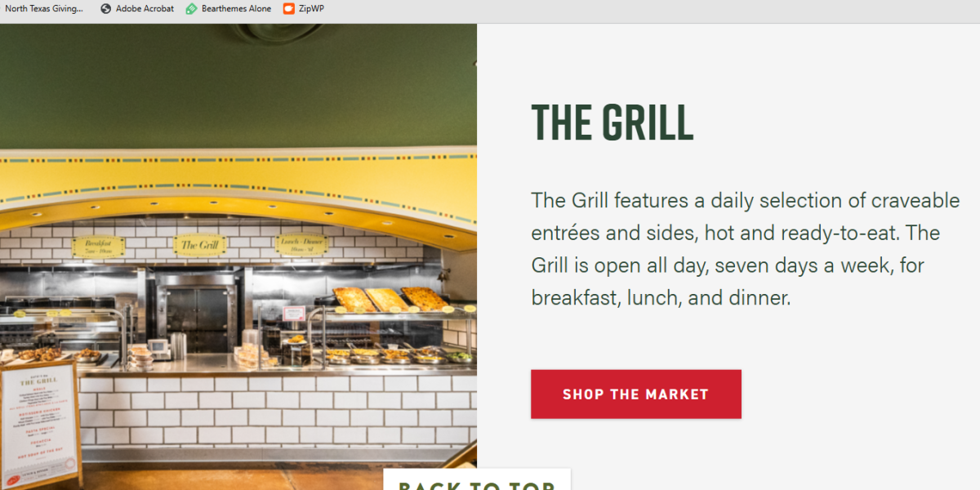Click the green Bearthemes Alone favicon

click(x=192, y=8)
